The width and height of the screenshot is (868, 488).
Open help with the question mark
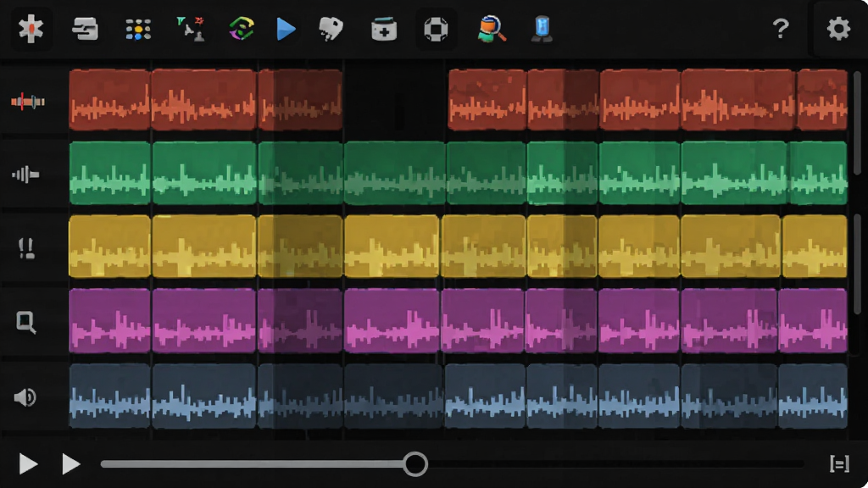pos(781,28)
